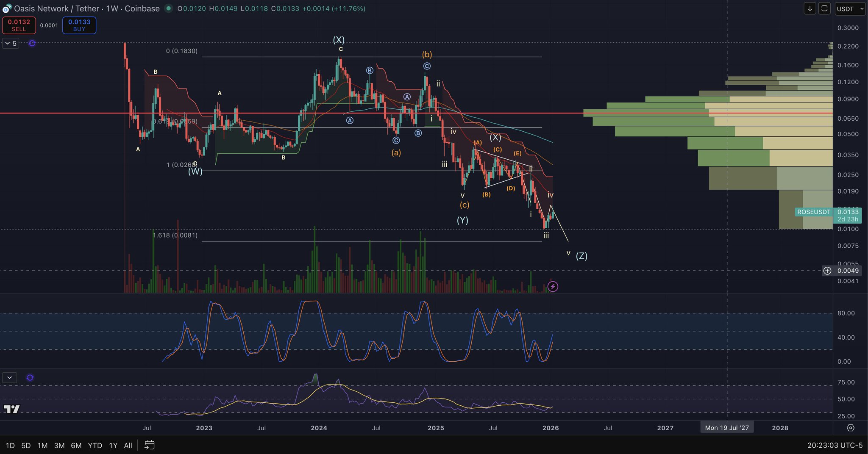This screenshot has height=454, width=868.
Task: Select the 3M time range
Action: click(x=59, y=446)
